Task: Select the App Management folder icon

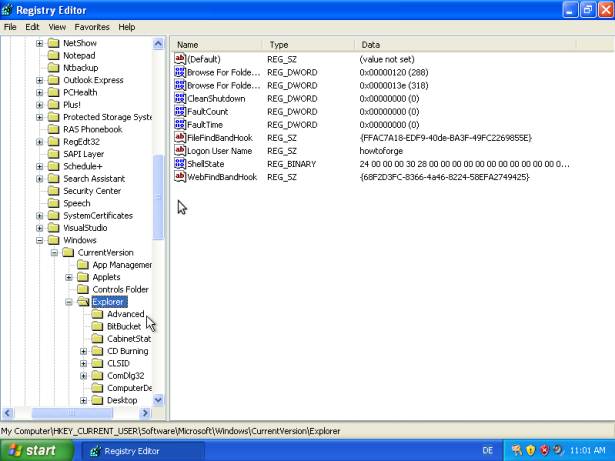Action: pos(83,265)
